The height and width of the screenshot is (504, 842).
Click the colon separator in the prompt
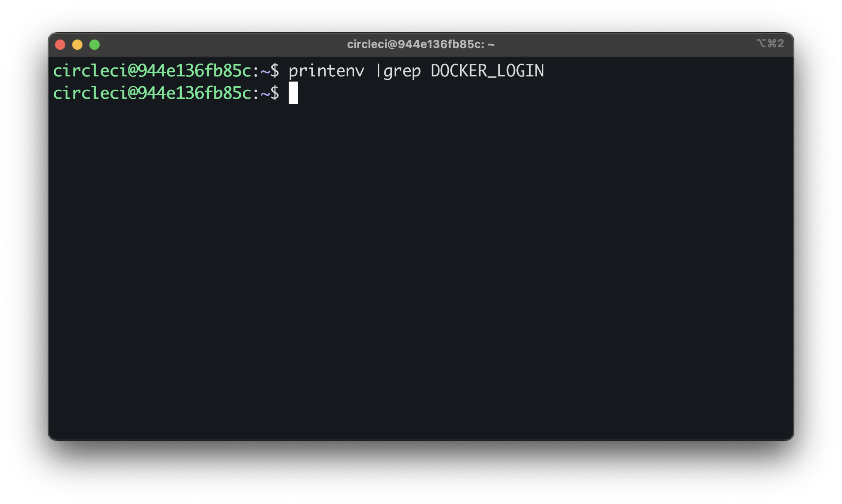pos(256,71)
